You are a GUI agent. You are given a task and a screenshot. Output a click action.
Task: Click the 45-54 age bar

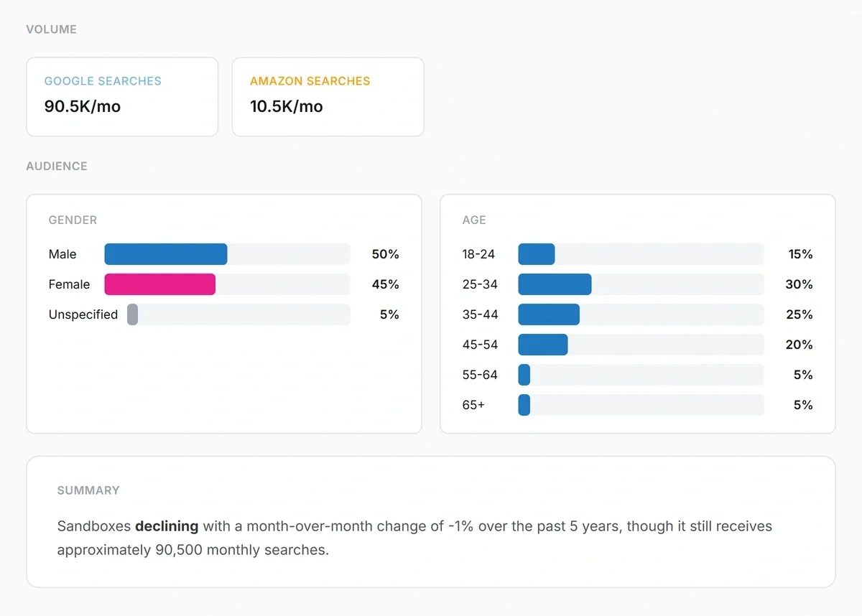[x=543, y=345]
